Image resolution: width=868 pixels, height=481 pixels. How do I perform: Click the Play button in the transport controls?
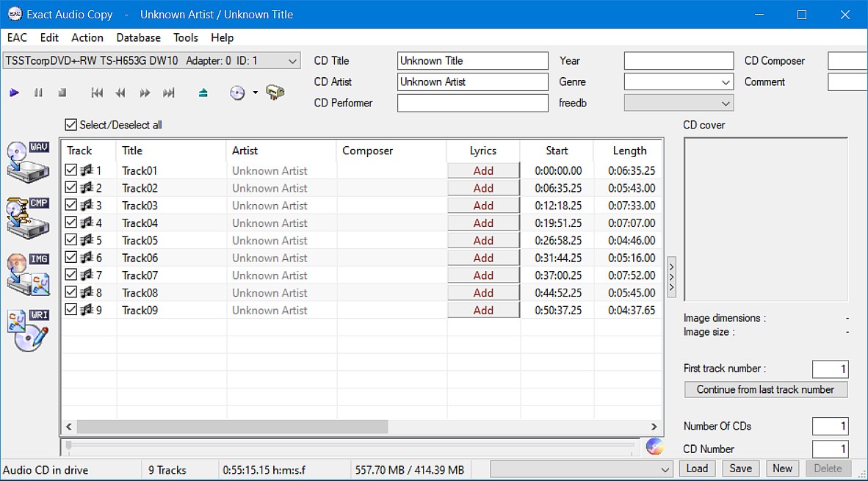coord(15,93)
